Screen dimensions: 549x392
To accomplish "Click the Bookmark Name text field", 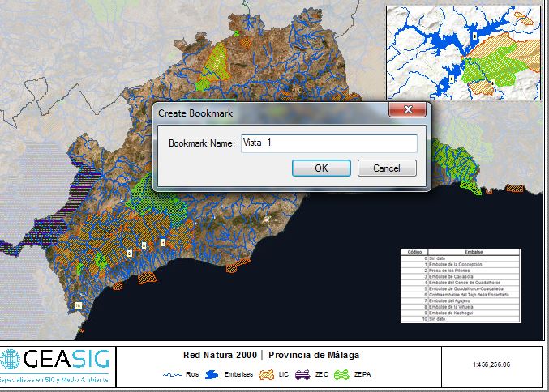I will [x=328, y=143].
